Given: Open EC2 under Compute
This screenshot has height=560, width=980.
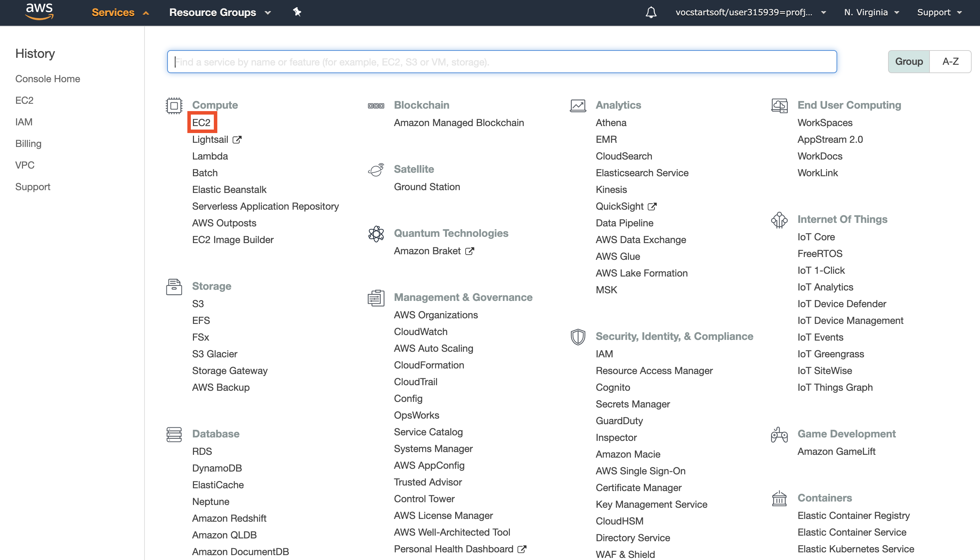Looking at the screenshot, I should pyautogui.click(x=202, y=123).
